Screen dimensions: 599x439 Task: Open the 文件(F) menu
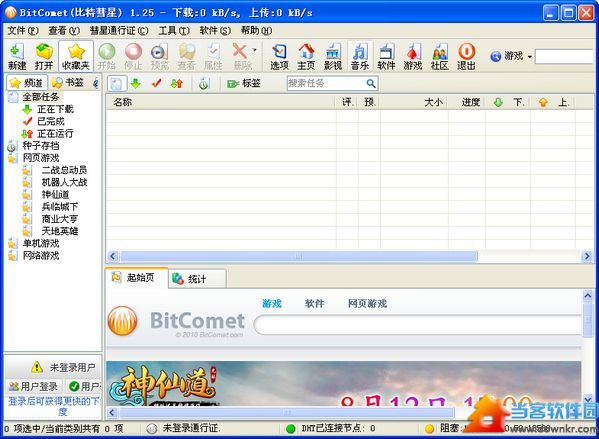[x=23, y=31]
